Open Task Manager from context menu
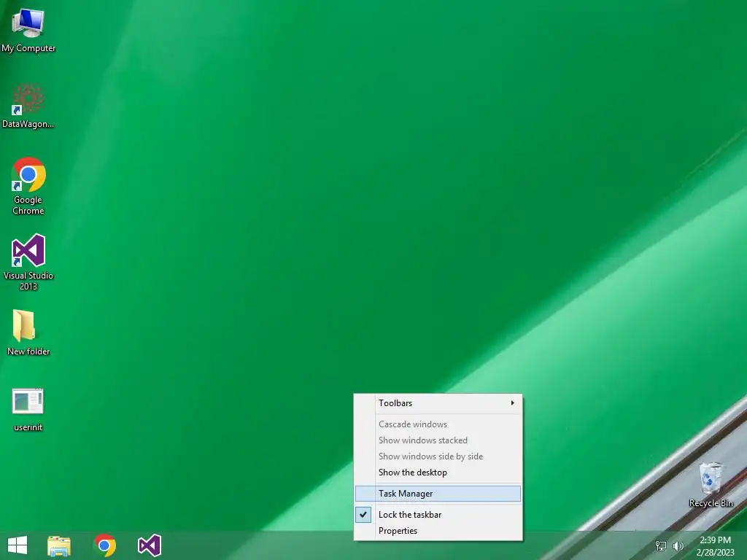The image size is (747, 560). [438, 494]
